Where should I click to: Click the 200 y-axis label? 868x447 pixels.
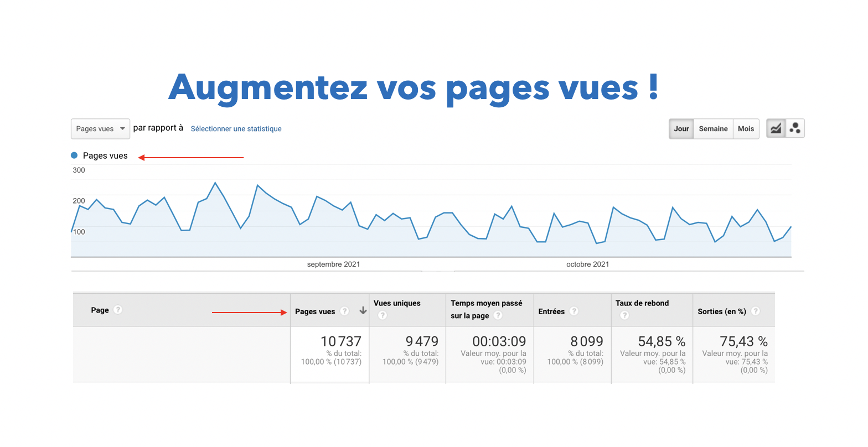point(79,201)
